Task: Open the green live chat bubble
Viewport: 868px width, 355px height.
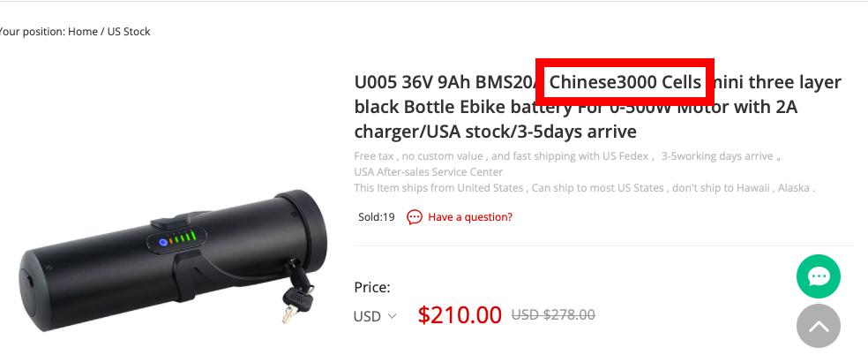Action: click(819, 276)
